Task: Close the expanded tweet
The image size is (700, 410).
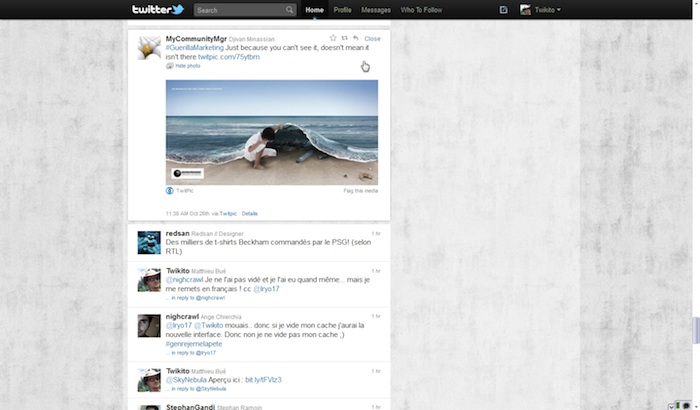Action: pyautogui.click(x=372, y=39)
